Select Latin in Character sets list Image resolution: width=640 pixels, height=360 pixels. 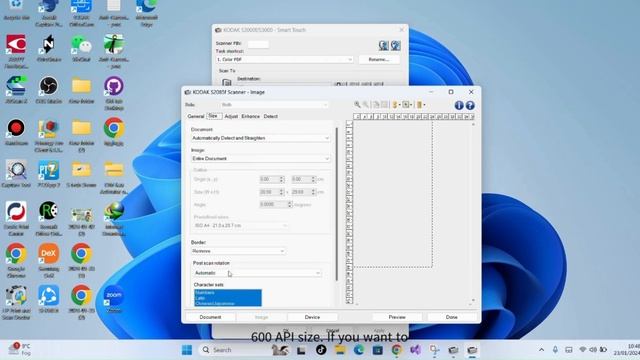pyautogui.click(x=228, y=298)
